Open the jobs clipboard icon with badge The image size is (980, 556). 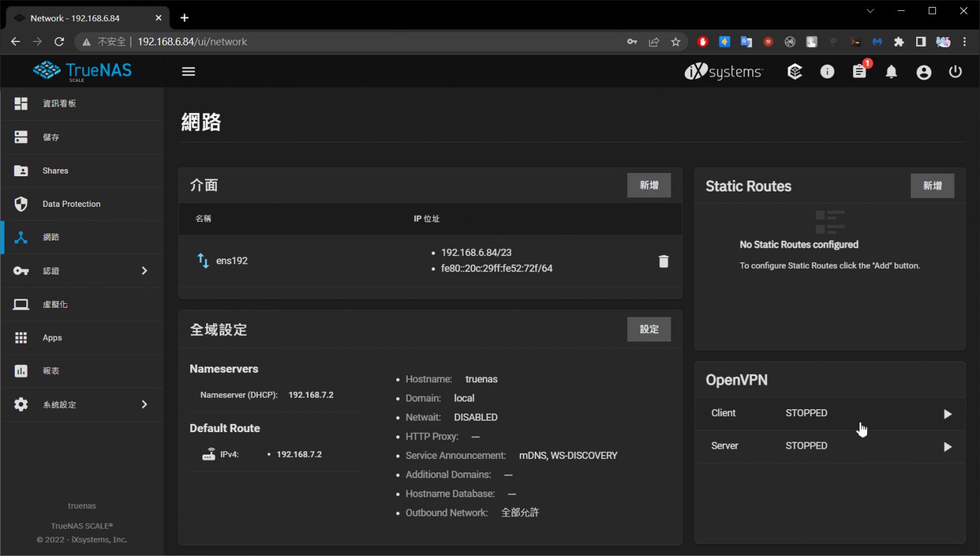859,71
